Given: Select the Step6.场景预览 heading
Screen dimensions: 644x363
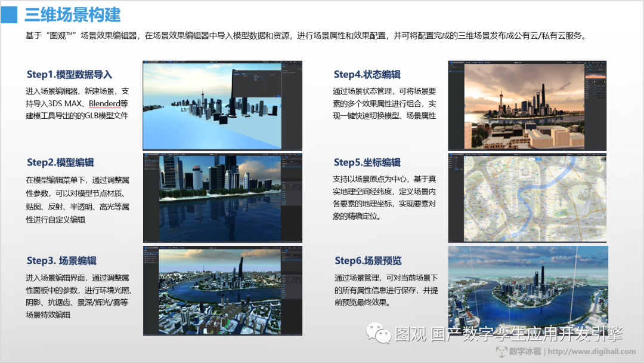Looking at the screenshot, I should pos(368,261).
